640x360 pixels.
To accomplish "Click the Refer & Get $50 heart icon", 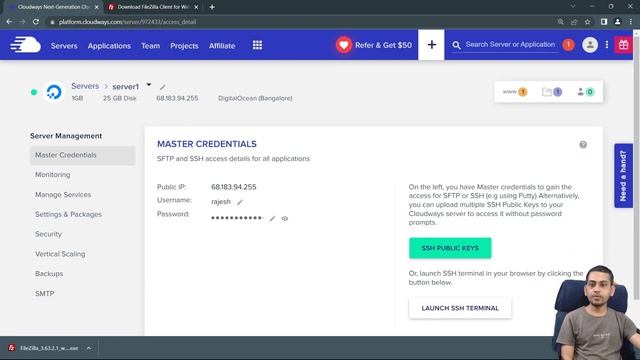I will pos(344,45).
